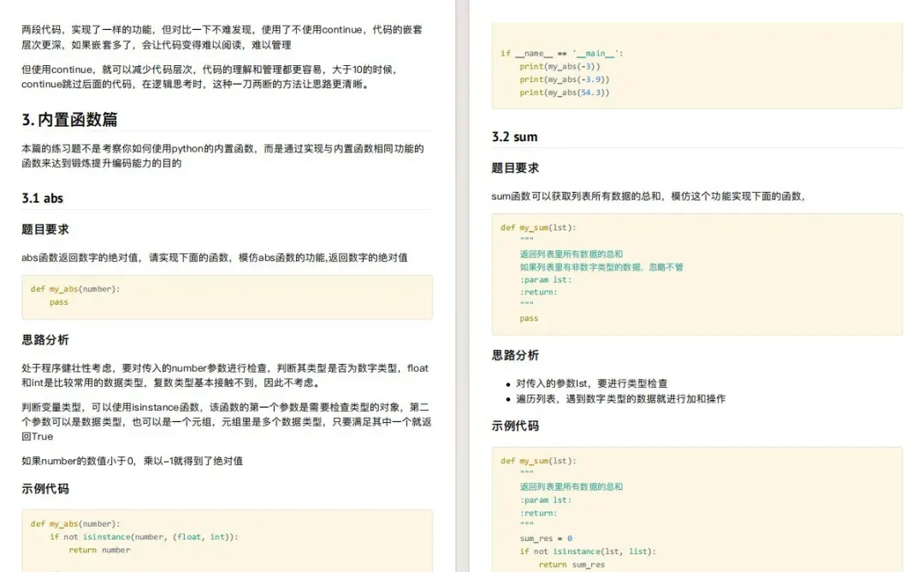924x572 pixels.
Task: Click sentence starting 'sum函数可以获取列表所有数据的总和'
Action: [649, 196]
